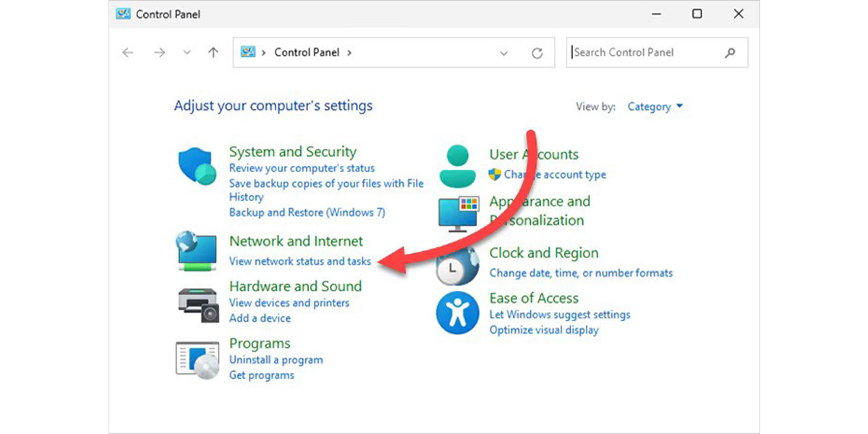Viewport: 868px width, 434px height.
Task: Open Network and Internet heading link
Action: [296, 242]
